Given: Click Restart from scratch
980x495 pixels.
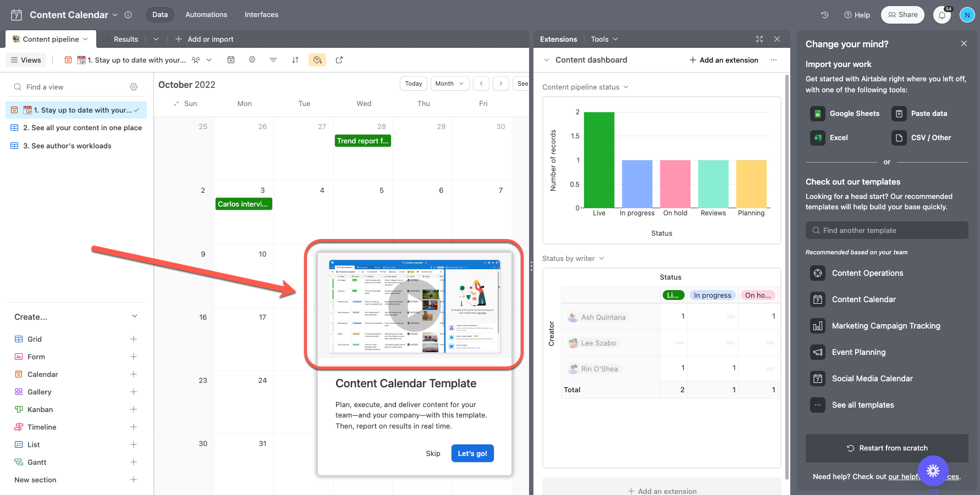Looking at the screenshot, I should pos(887,448).
